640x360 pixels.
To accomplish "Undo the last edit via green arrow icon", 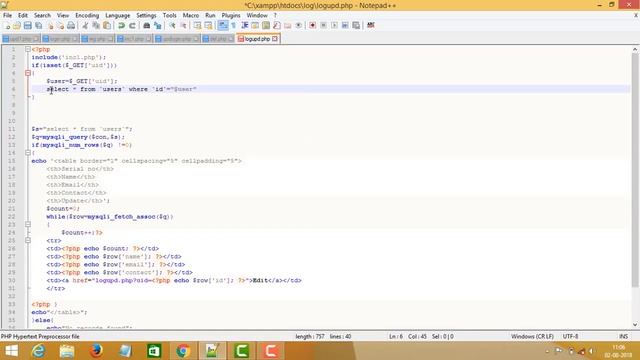I will (x=121, y=25).
